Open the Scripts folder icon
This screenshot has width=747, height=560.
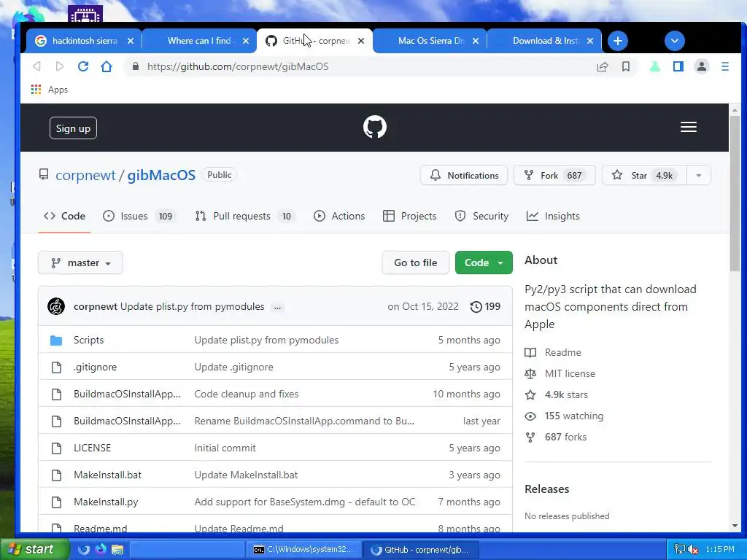(56, 340)
